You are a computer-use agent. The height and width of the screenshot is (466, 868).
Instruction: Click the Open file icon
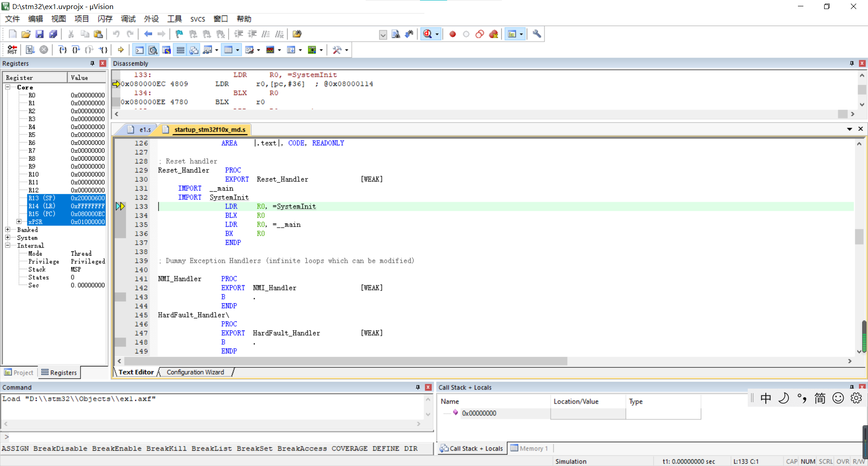[x=26, y=34]
